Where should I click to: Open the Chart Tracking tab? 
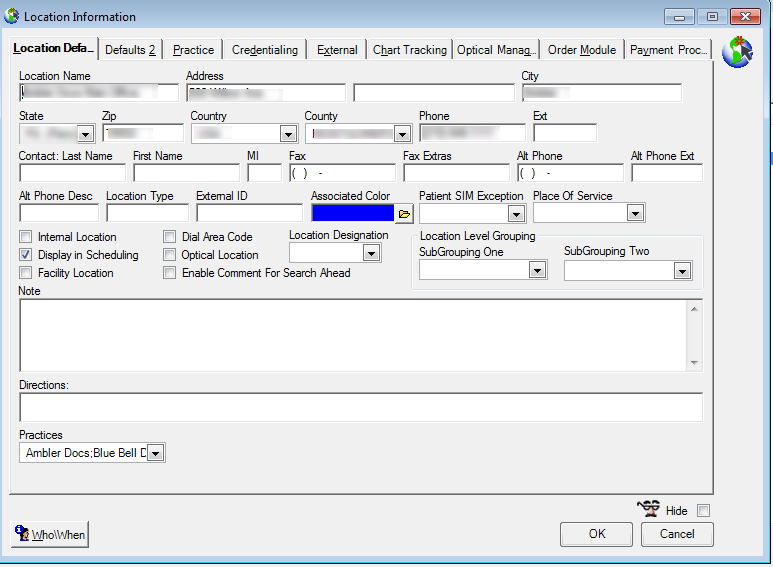coord(410,50)
